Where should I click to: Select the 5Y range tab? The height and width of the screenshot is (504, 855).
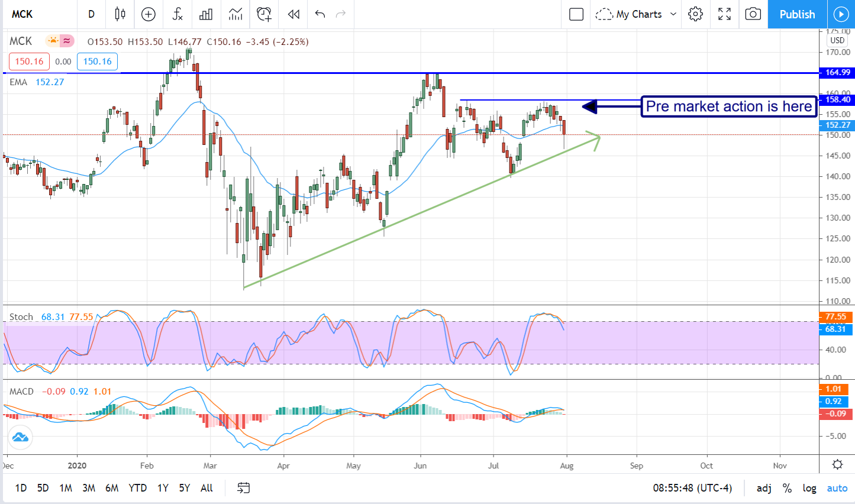pyautogui.click(x=185, y=488)
